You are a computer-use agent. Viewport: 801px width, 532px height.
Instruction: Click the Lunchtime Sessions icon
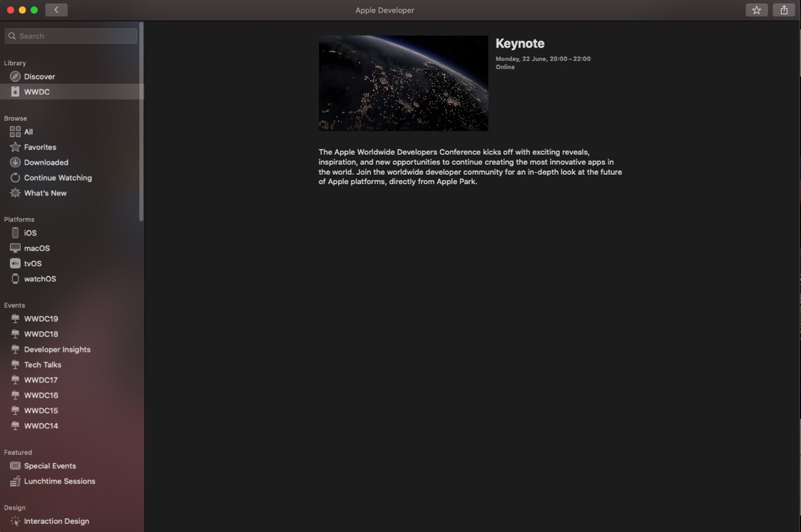click(x=15, y=481)
